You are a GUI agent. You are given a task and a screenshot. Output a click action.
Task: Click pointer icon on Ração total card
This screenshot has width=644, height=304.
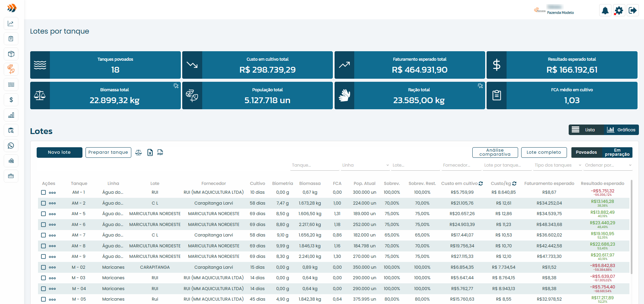pos(480,86)
